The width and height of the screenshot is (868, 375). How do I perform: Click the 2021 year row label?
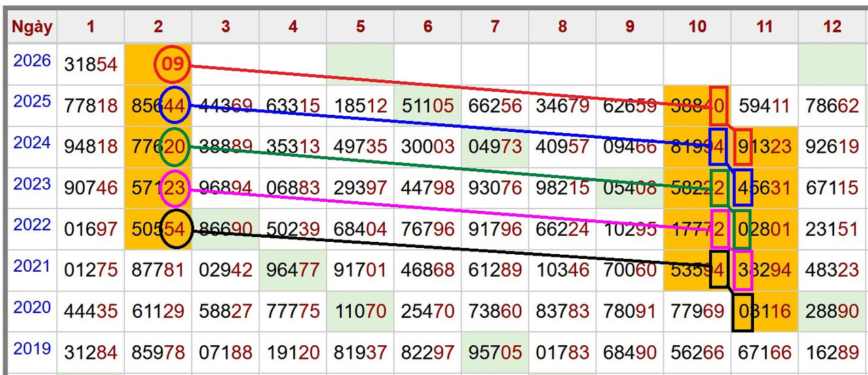33,266
